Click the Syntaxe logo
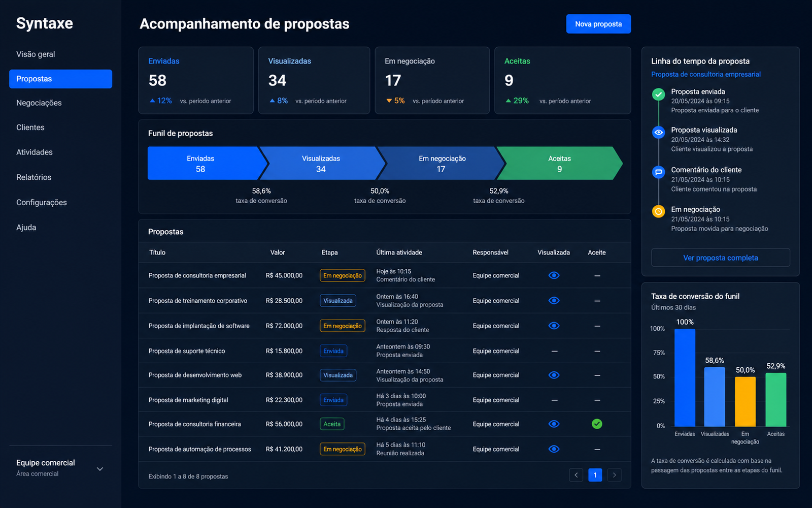812x508 pixels. pyautogui.click(x=45, y=23)
